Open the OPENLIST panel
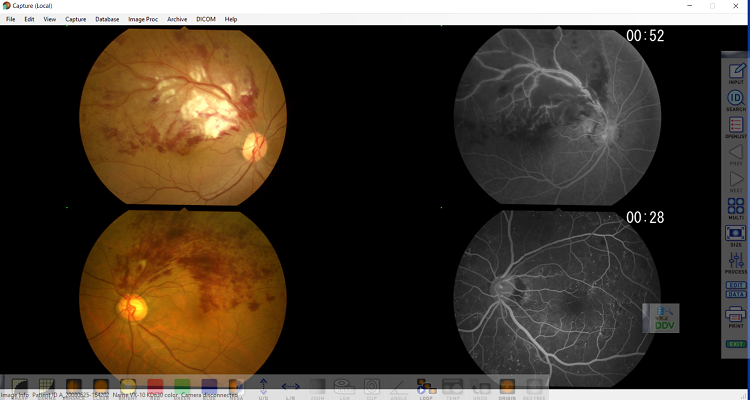The image size is (750, 400). [x=736, y=127]
